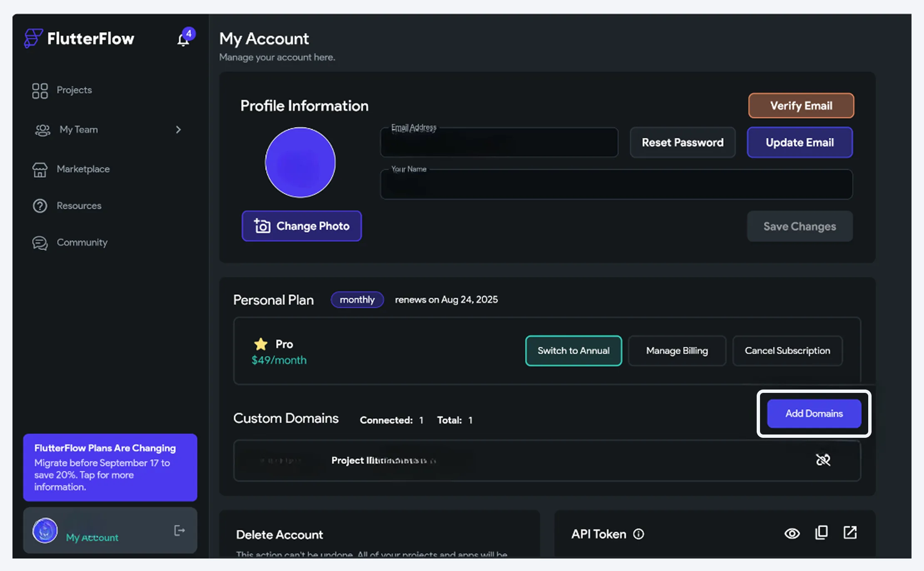Switch to Annual billing
924x571 pixels.
point(574,351)
